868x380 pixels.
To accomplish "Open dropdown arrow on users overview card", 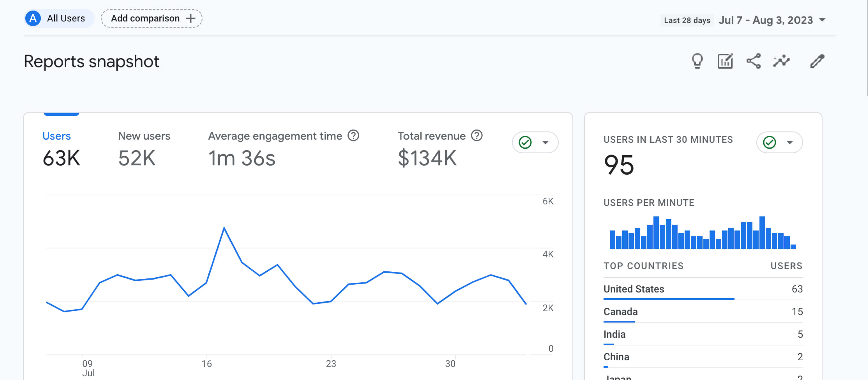I will click(x=545, y=142).
